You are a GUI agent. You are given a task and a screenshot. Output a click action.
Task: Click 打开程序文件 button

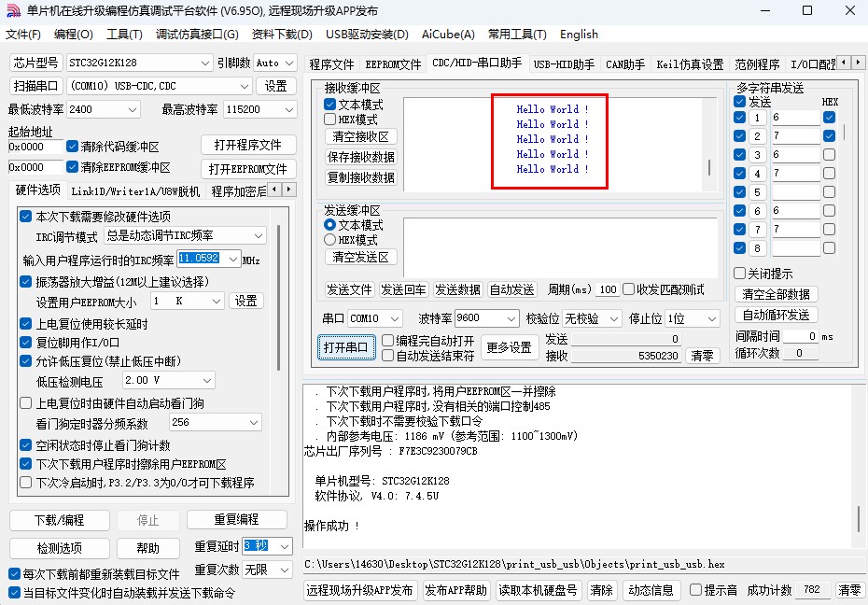coord(247,145)
